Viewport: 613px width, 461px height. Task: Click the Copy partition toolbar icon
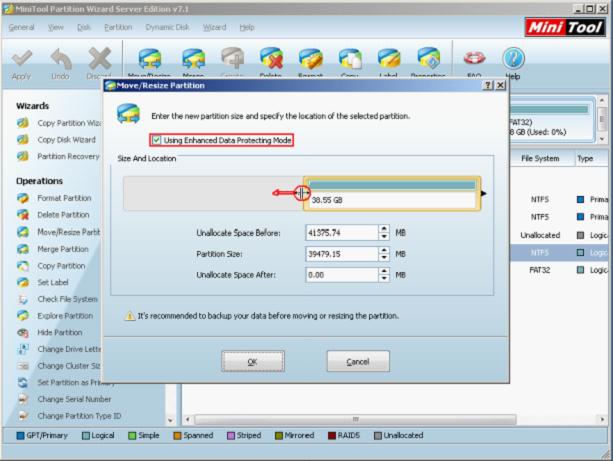[350, 59]
